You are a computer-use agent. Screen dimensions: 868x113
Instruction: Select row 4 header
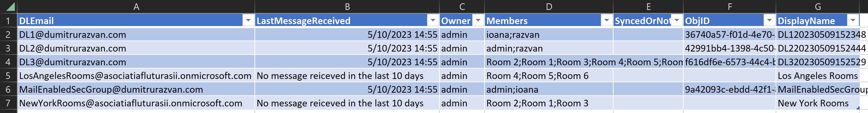point(8,62)
